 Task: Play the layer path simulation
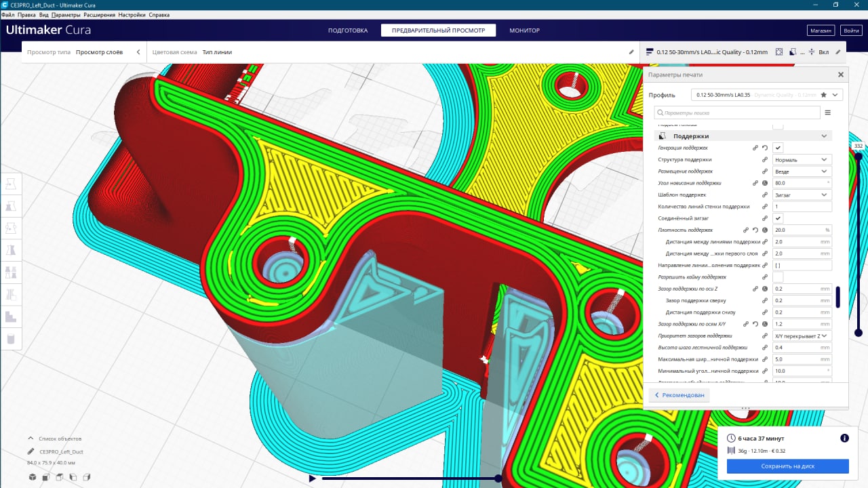click(x=312, y=478)
